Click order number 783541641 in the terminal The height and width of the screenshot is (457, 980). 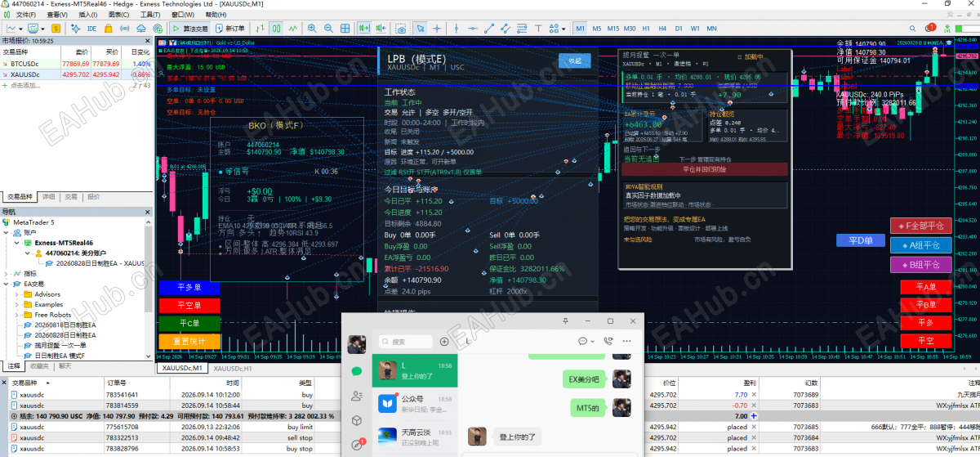coord(122,394)
